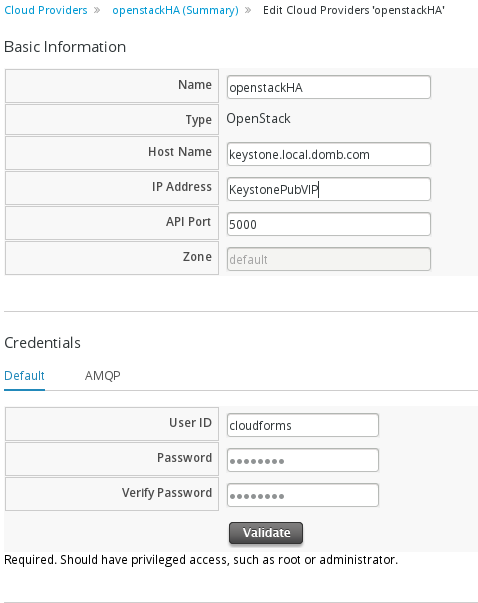Click the 'Verify Password' label
Screen dimensions: 478x603
tap(167, 493)
